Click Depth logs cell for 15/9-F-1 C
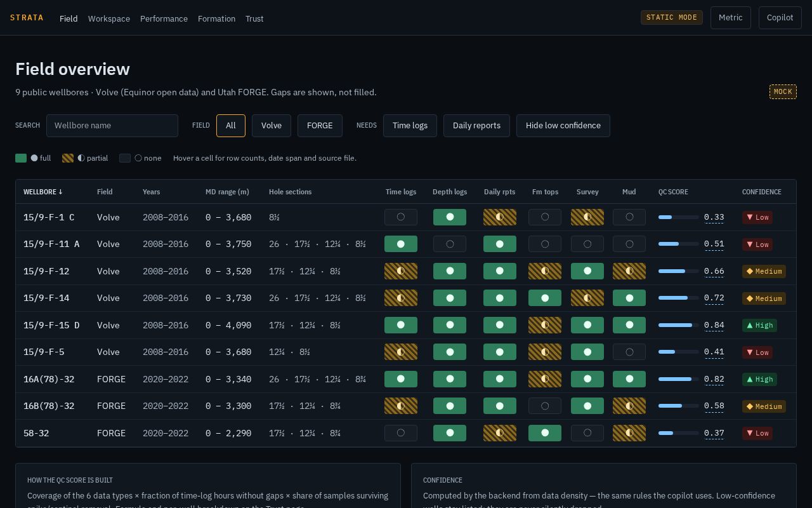 click(x=450, y=217)
